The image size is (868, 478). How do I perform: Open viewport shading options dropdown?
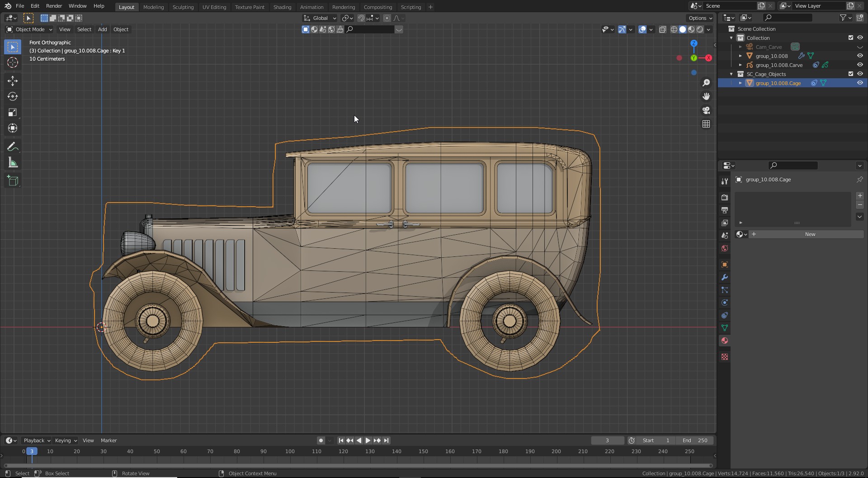pos(708,29)
